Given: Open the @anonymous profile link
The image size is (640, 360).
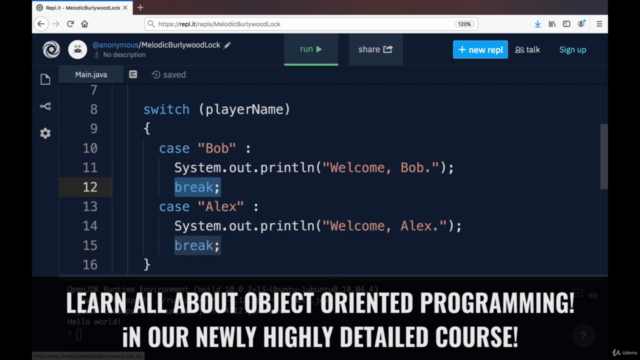Looking at the screenshot, I should tap(115, 45).
